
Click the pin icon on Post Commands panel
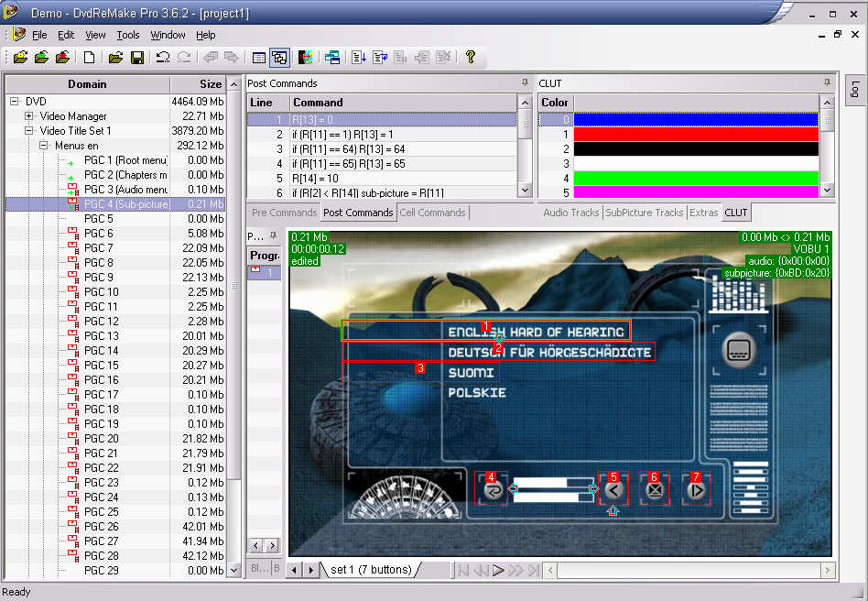point(525,82)
